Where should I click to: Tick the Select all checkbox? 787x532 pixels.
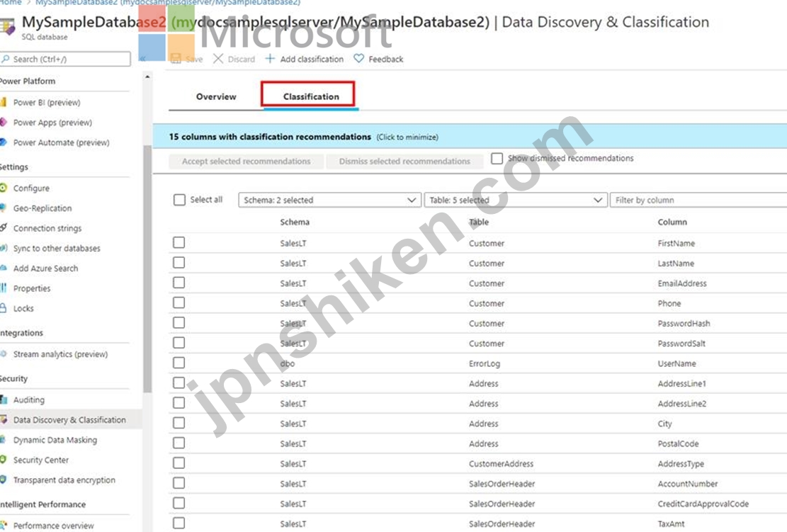tap(179, 200)
